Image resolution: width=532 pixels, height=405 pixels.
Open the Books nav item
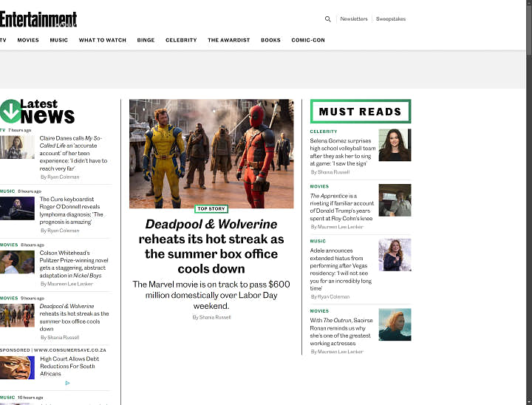tap(270, 40)
